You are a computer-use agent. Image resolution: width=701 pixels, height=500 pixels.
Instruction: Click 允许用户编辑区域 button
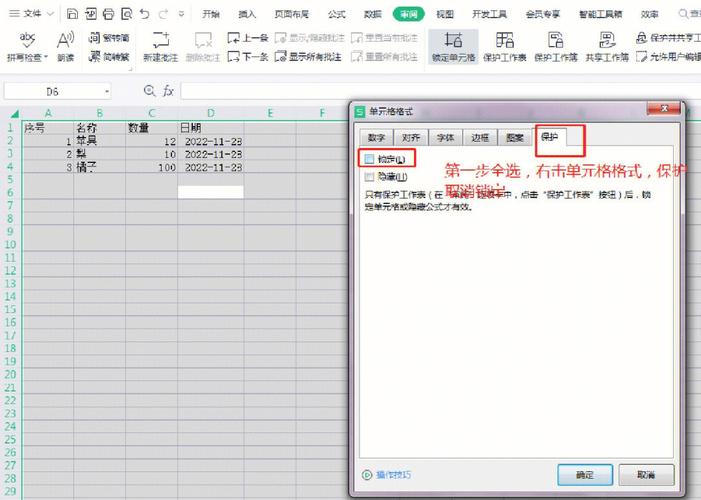tap(668, 57)
